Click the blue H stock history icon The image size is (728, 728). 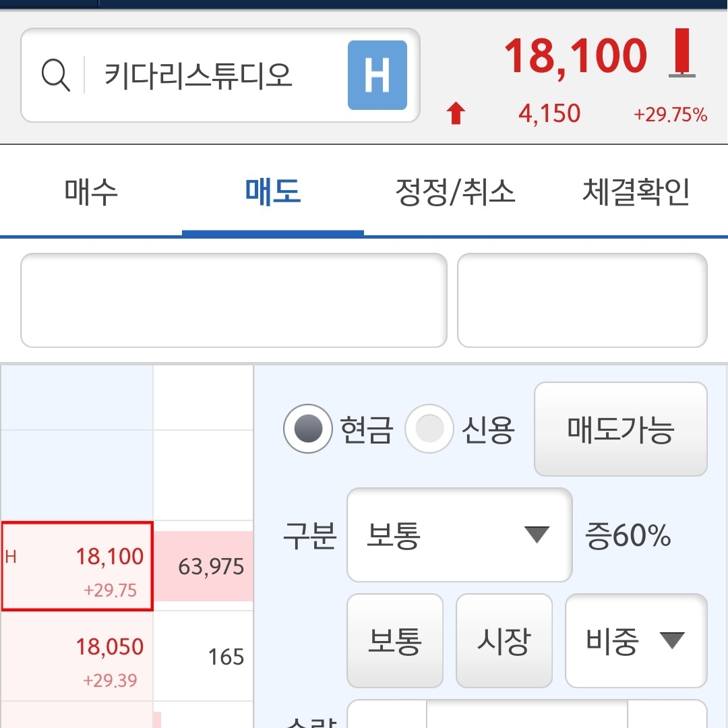pyautogui.click(x=377, y=75)
